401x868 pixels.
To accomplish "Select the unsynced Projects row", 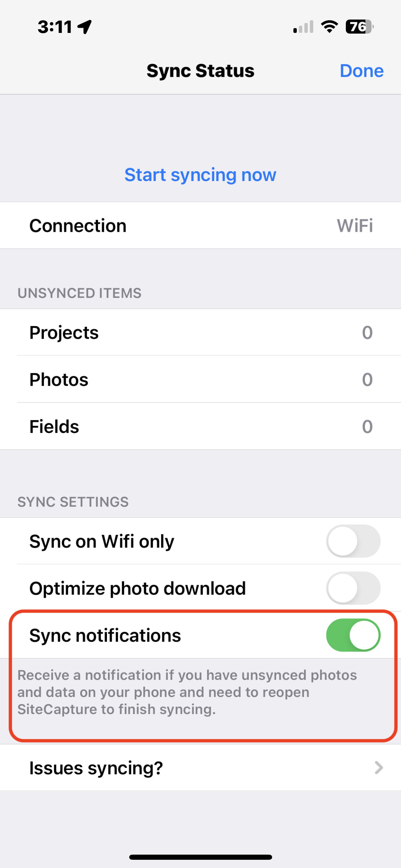I will 200,333.
